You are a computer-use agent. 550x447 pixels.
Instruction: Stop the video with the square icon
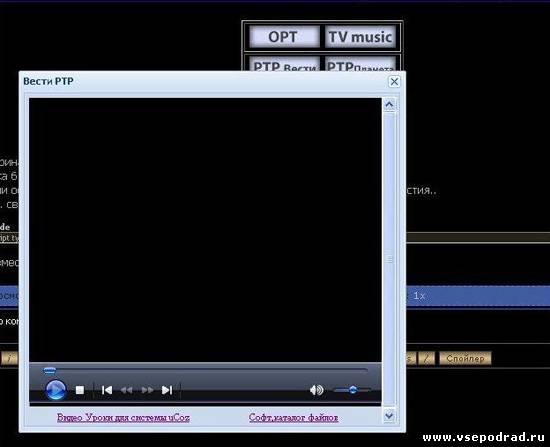(80, 390)
